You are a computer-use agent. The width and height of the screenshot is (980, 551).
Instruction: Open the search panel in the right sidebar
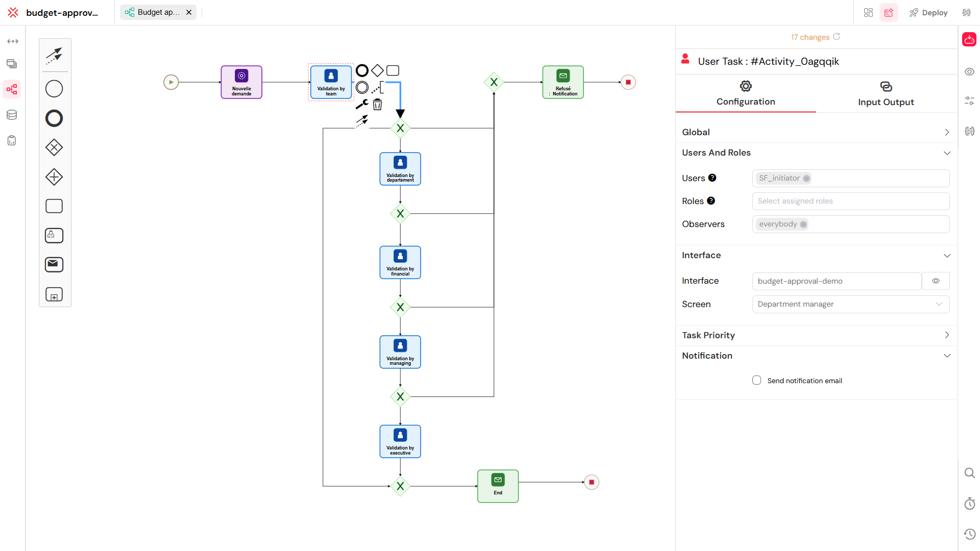tap(969, 473)
